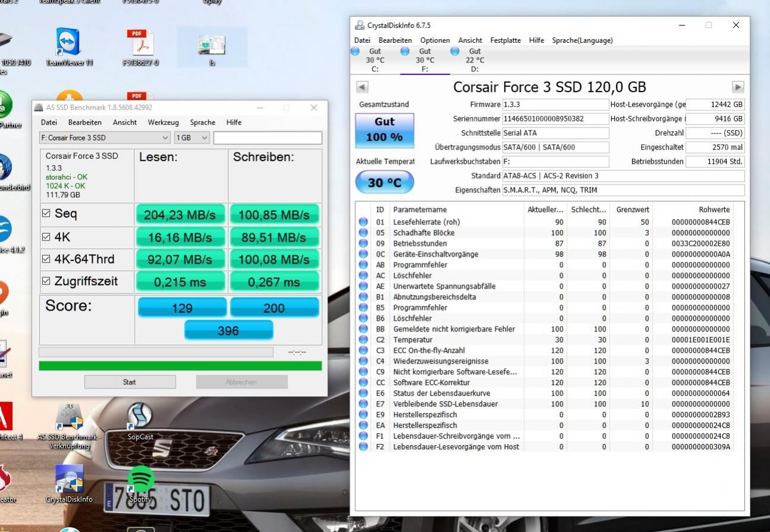Open Optionen menu in CrystalDiskInfo

(435, 40)
